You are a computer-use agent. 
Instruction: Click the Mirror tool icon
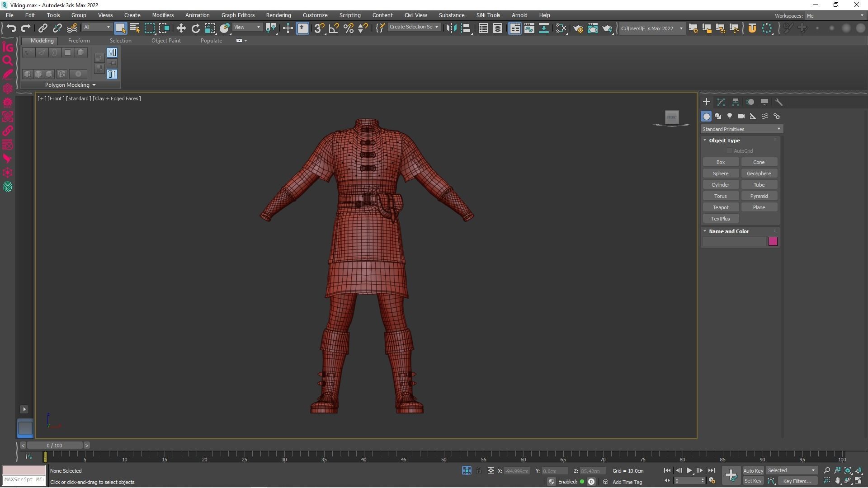click(x=451, y=28)
